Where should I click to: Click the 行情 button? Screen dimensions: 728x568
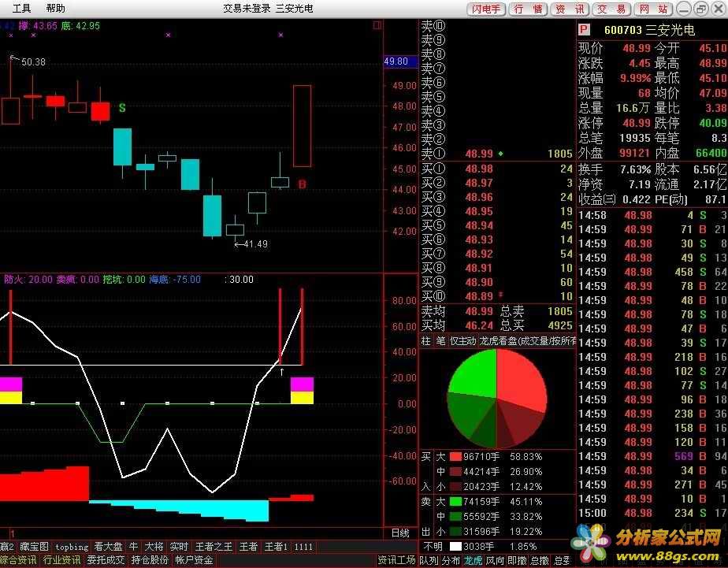pyautogui.click(x=529, y=9)
